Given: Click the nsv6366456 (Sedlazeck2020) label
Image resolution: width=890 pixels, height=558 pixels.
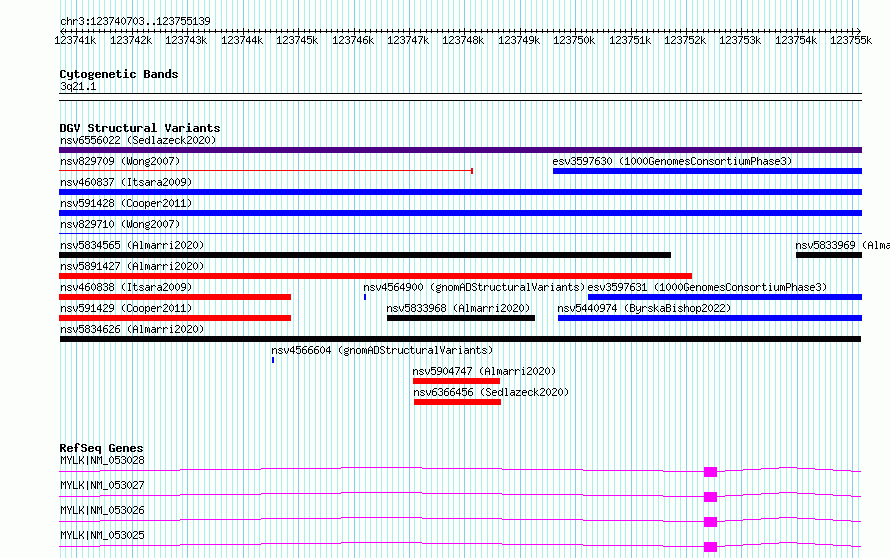Looking at the screenshot, I should [491, 392].
